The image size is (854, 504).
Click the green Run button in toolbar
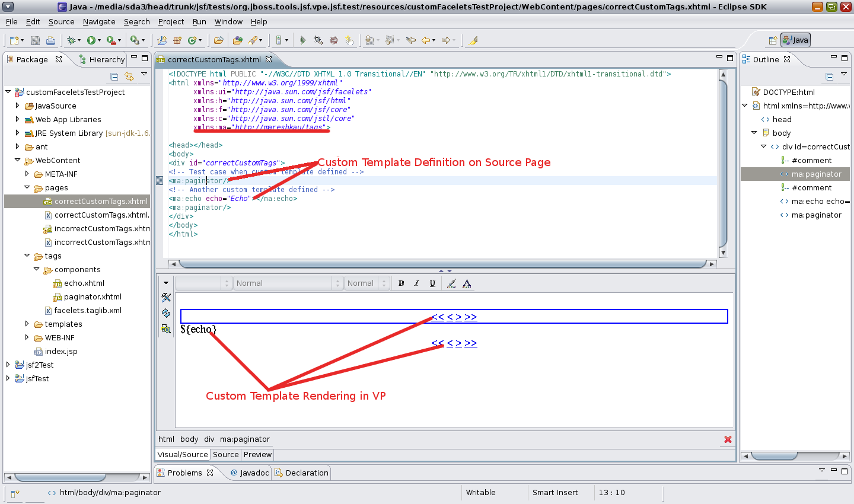91,40
